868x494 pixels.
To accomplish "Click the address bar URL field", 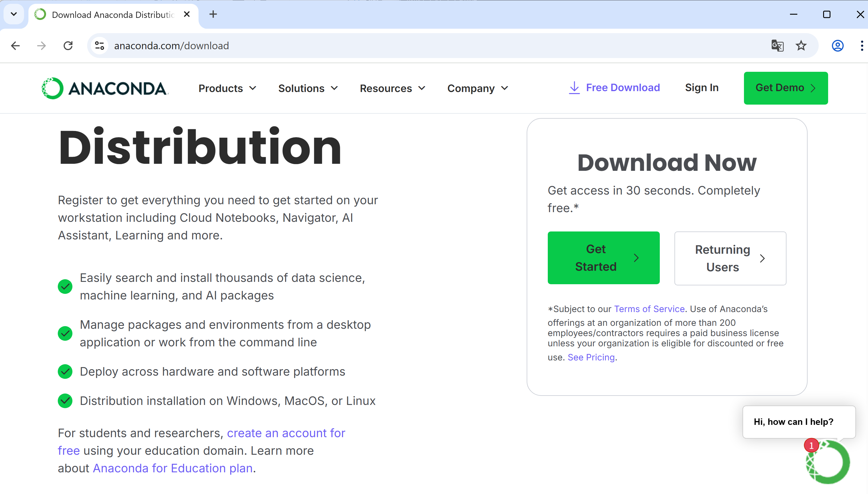I will point(407,45).
